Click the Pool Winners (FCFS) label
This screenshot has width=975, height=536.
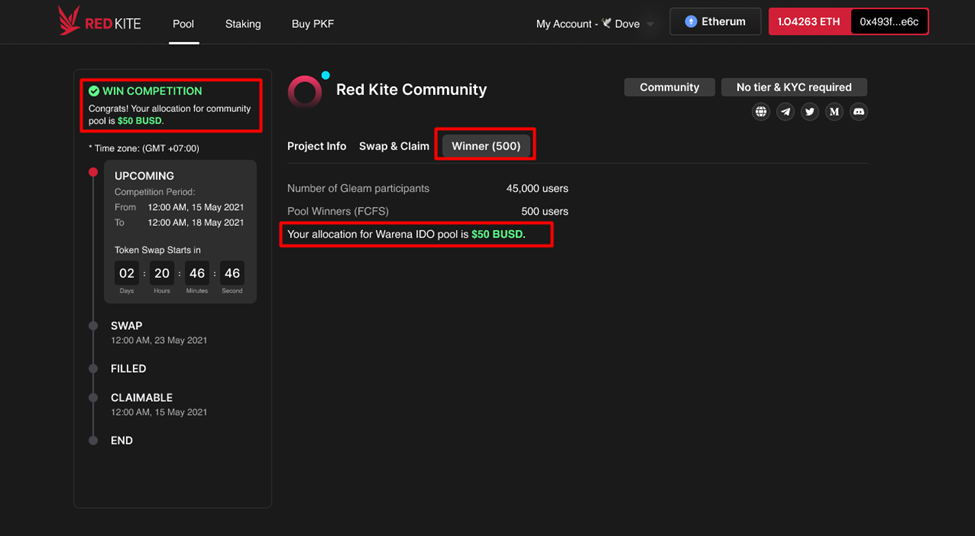coord(338,211)
